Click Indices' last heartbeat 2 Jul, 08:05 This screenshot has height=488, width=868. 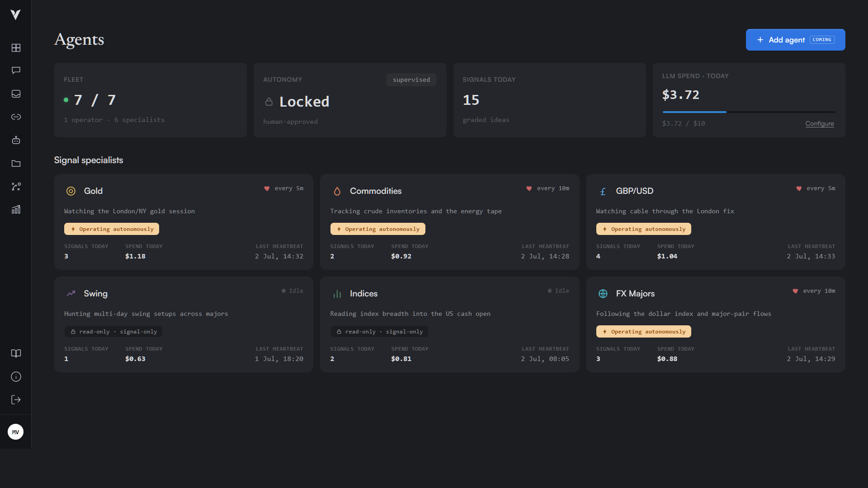[x=545, y=359]
